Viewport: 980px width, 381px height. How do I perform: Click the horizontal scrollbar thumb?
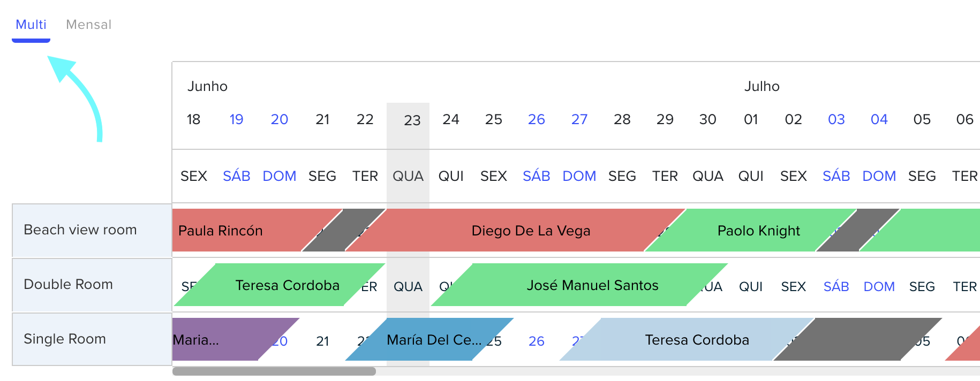pos(274,371)
